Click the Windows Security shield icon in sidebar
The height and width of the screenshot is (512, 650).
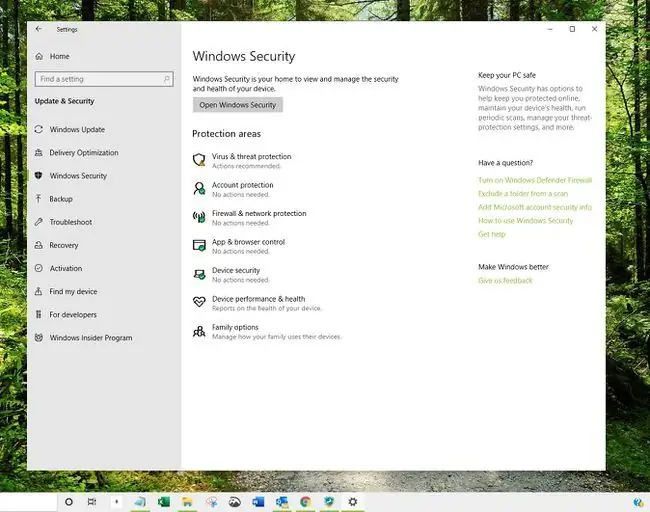coord(39,176)
